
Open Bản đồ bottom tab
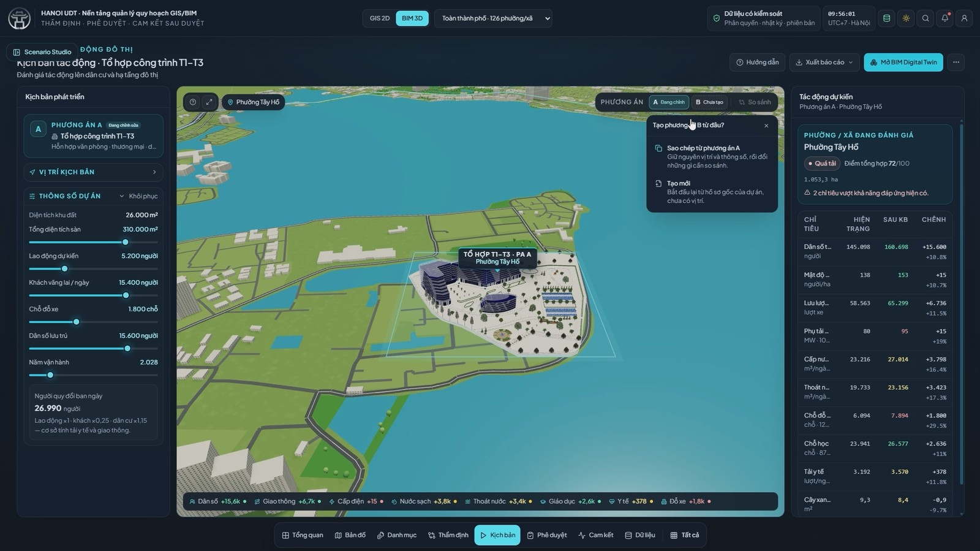pos(350,535)
